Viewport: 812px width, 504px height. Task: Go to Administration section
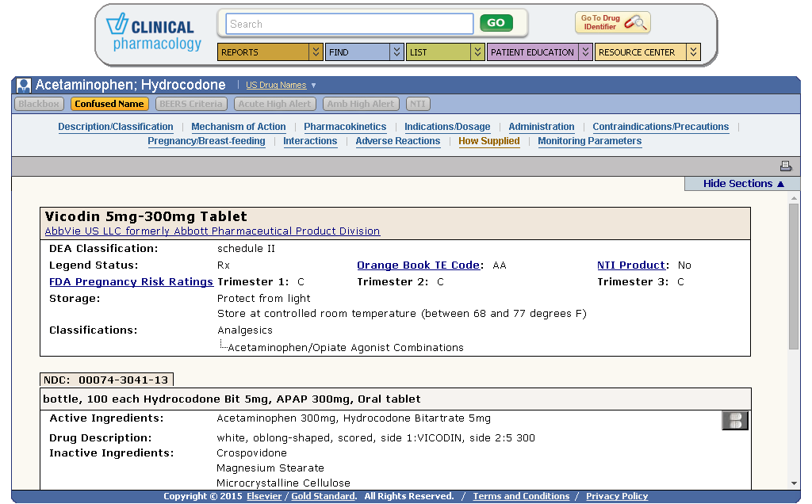(x=541, y=127)
